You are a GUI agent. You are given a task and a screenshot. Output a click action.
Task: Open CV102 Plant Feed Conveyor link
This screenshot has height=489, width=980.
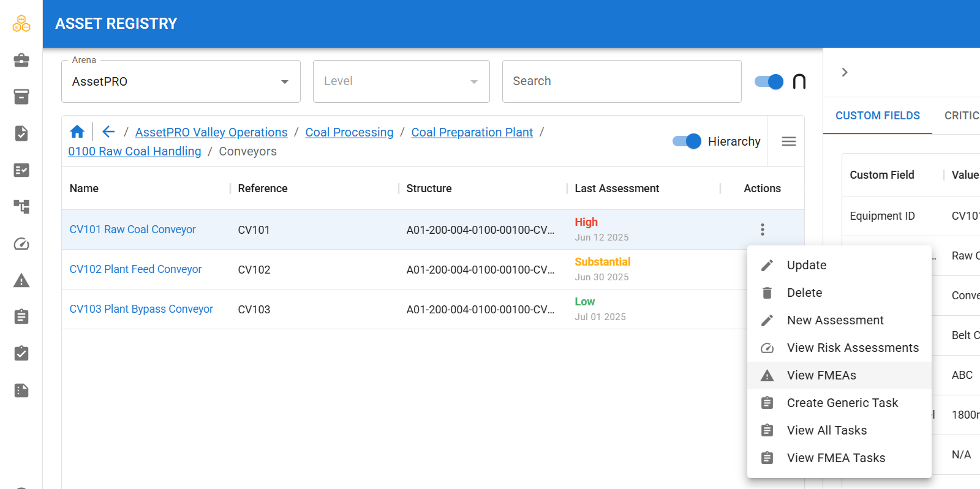[x=135, y=269]
